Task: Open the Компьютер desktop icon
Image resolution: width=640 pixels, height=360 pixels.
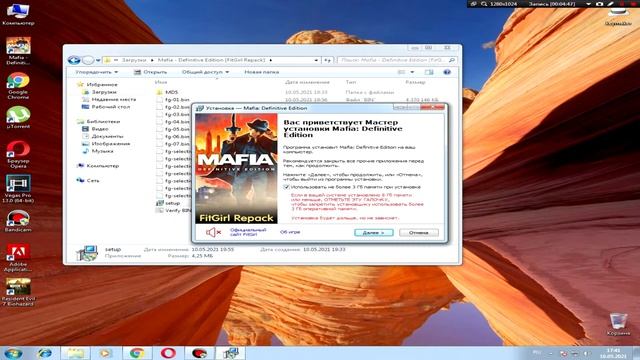Action: tap(18, 14)
